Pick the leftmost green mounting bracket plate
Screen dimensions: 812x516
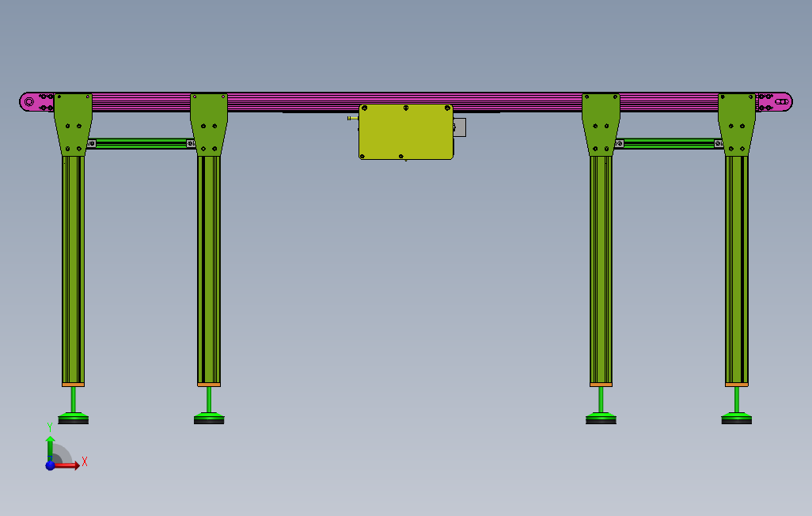tap(73, 124)
